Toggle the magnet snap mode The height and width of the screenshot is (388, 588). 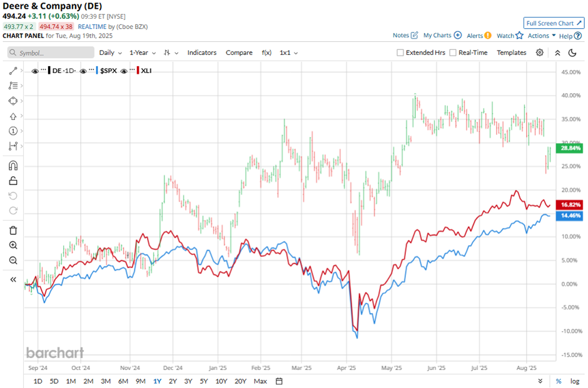click(13, 166)
